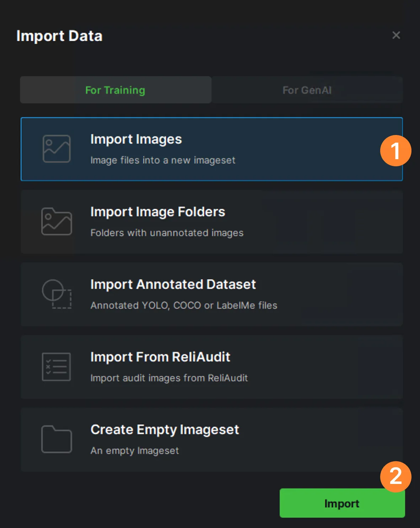Click the empty folder icon
This screenshot has height=528, width=420.
(x=56, y=439)
